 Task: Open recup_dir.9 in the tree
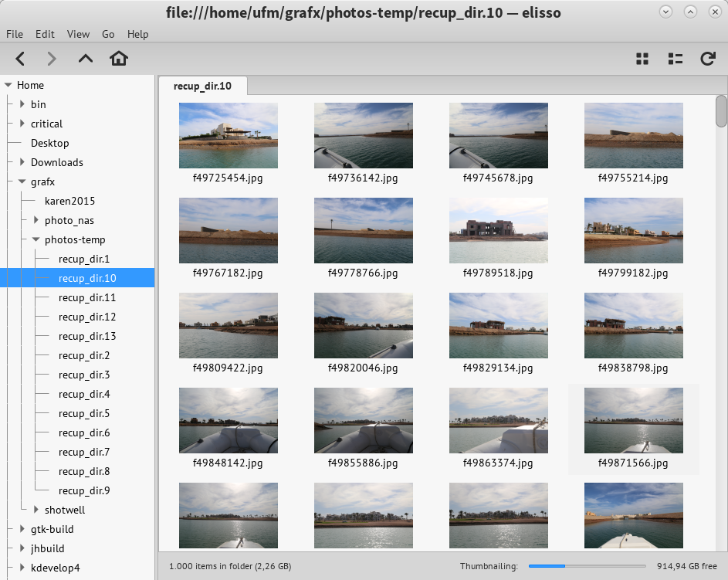point(84,491)
